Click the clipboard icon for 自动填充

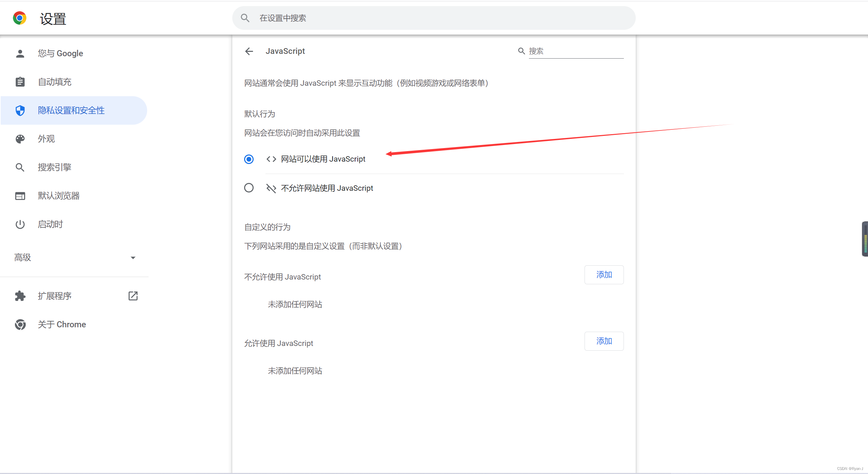coord(20,82)
